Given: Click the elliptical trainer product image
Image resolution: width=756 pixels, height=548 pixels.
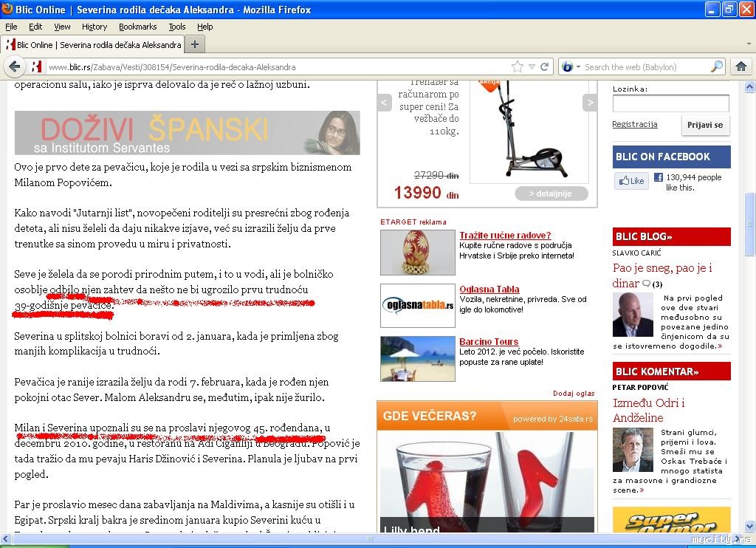Looking at the screenshot, I should point(529,131).
